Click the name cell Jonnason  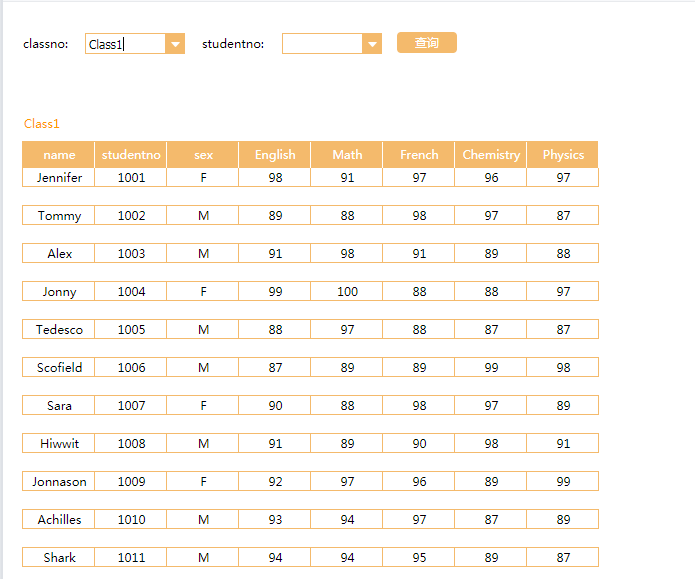click(59, 481)
